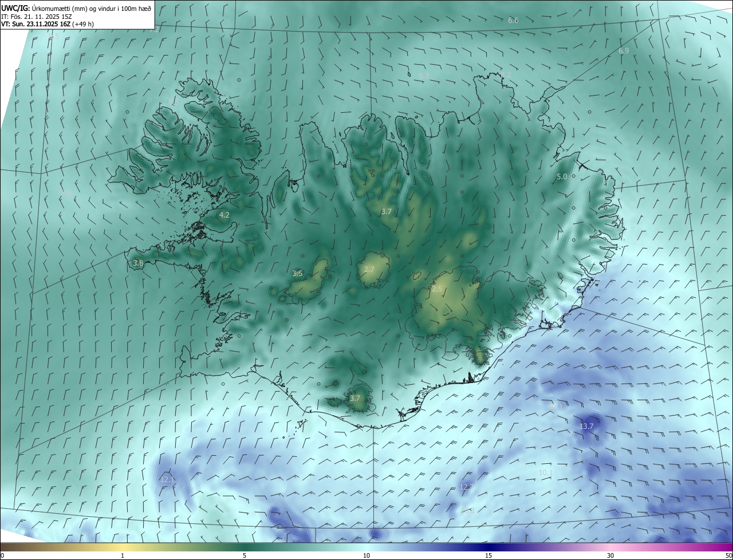Screen dimensions: 733x560
Task: Select the 5 tick on the colour scale
Action: coord(245,555)
